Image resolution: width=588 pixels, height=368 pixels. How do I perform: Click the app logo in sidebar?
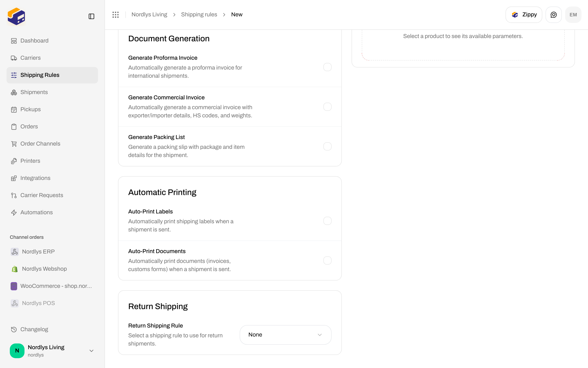pos(16,16)
